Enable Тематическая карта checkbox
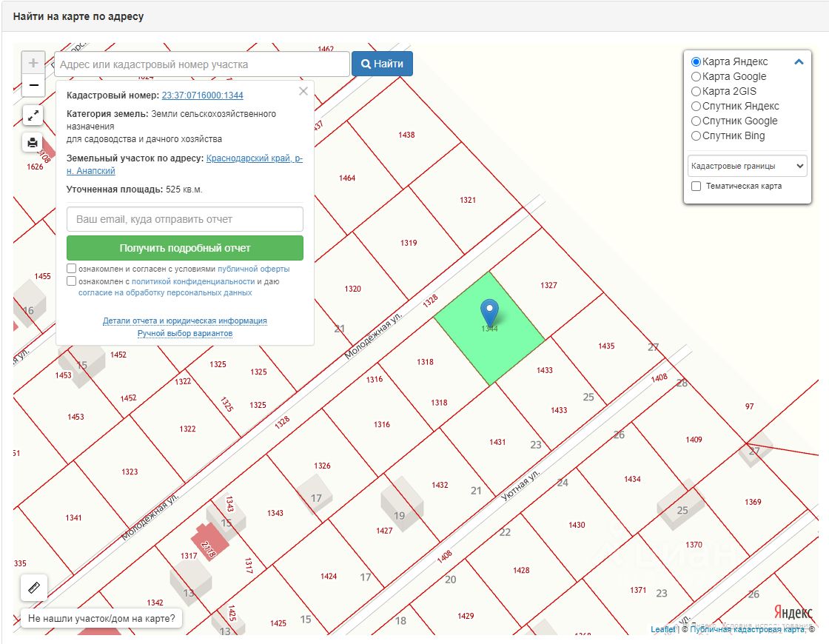 pyautogui.click(x=697, y=186)
